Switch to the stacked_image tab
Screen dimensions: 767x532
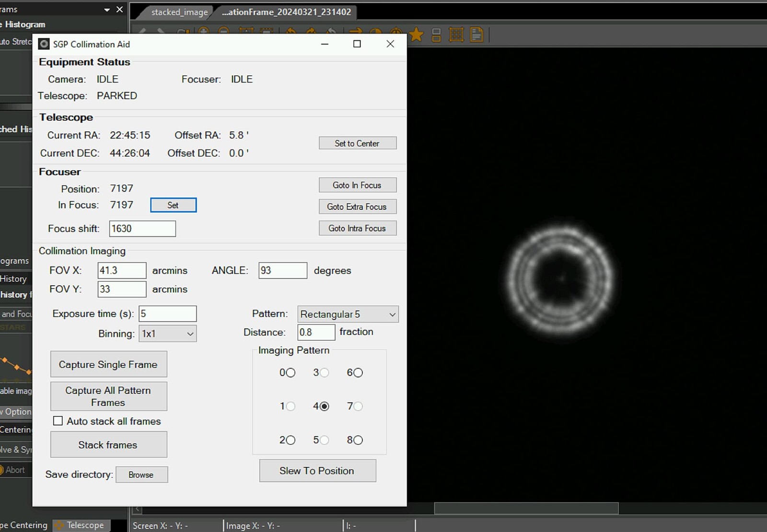coord(179,12)
